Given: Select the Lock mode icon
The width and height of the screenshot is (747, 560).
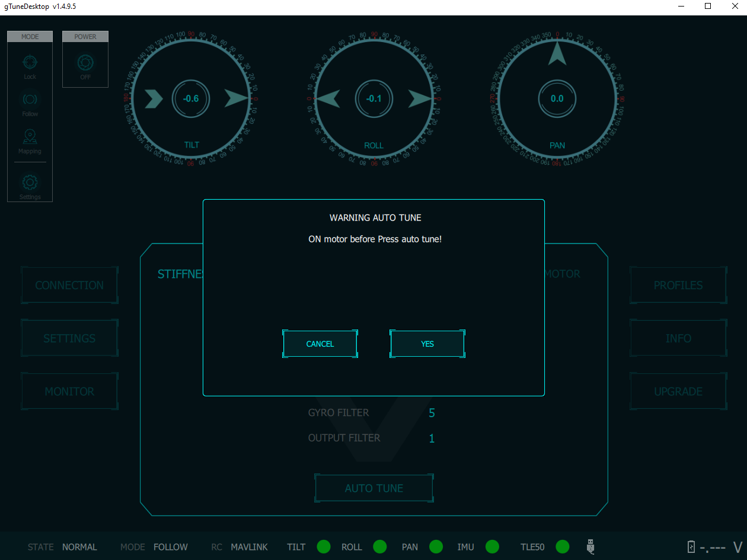Looking at the screenshot, I should [30, 62].
